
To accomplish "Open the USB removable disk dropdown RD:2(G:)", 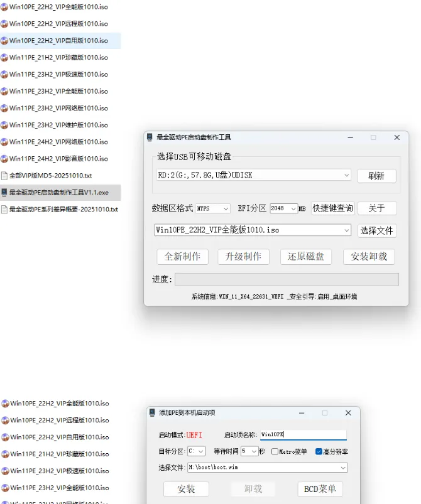I will click(254, 175).
